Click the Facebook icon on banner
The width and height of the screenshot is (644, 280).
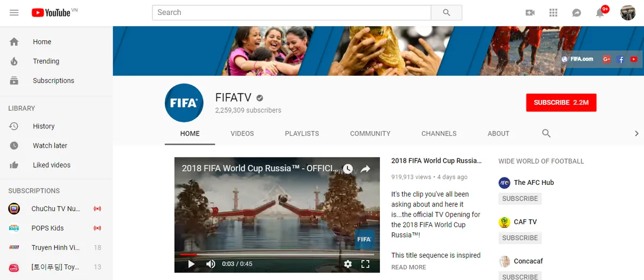(x=621, y=59)
